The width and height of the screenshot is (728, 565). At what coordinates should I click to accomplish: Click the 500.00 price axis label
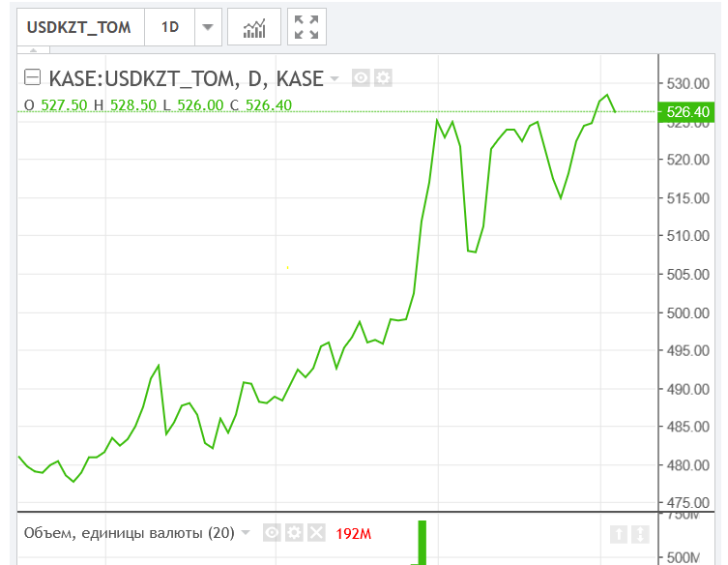[x=688, y=313]
